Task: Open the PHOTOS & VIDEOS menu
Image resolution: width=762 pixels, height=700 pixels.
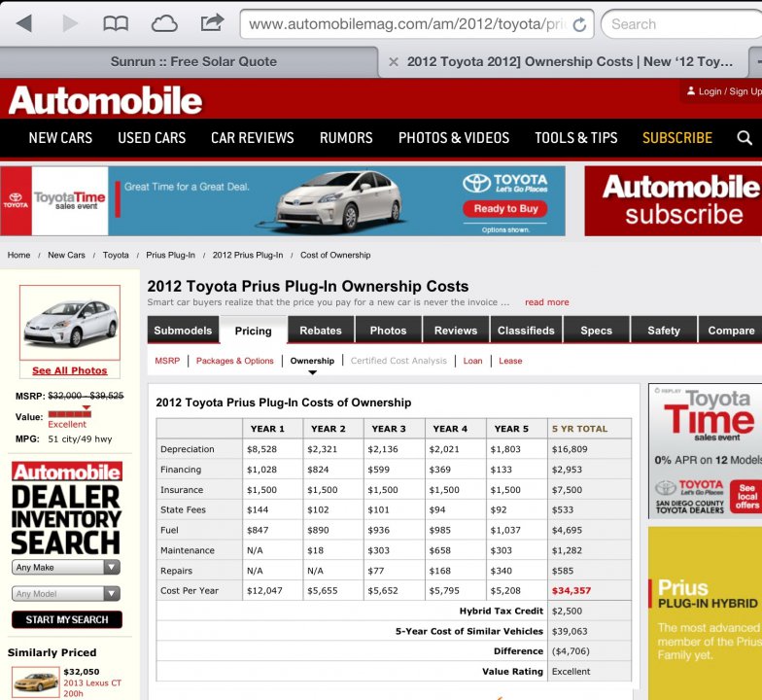Action: pos(454,138)
